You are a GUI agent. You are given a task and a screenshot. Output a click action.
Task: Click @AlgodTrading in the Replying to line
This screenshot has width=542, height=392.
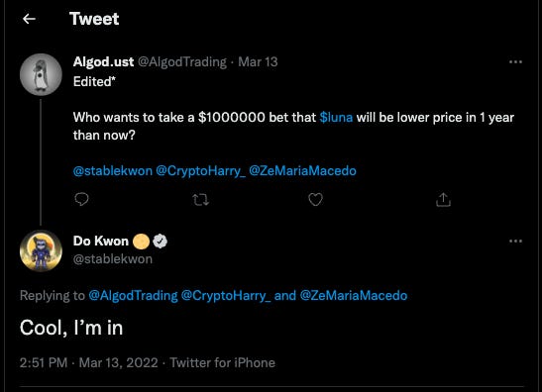133,296
